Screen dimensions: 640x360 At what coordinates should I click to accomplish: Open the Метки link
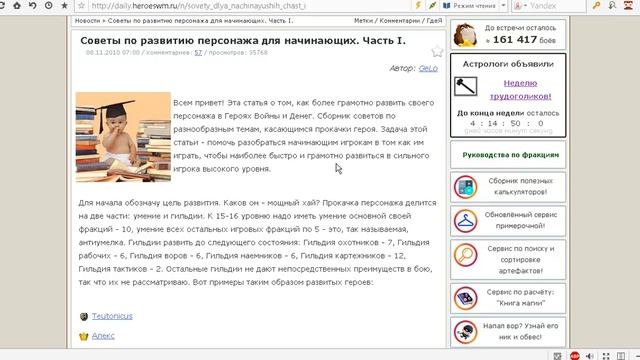click(363, 20)
